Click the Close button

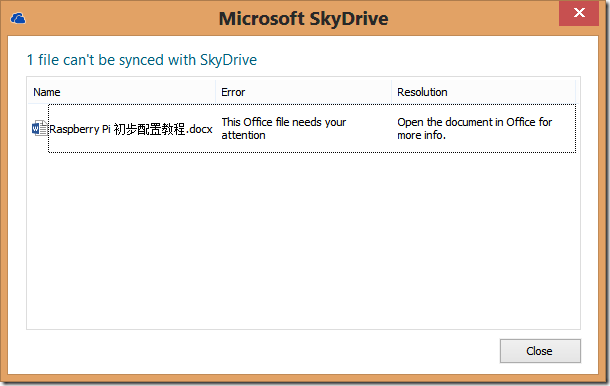(x=540, y=351)
